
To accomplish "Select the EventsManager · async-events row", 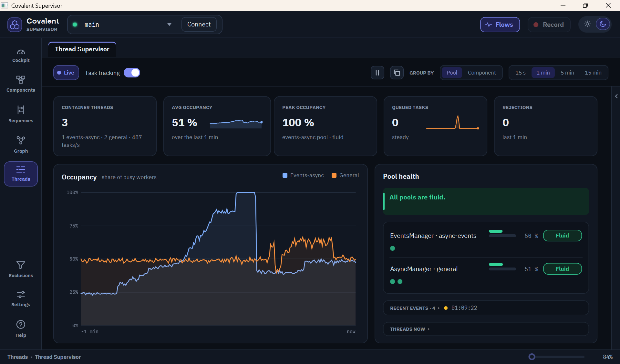I will click(486, 241).
